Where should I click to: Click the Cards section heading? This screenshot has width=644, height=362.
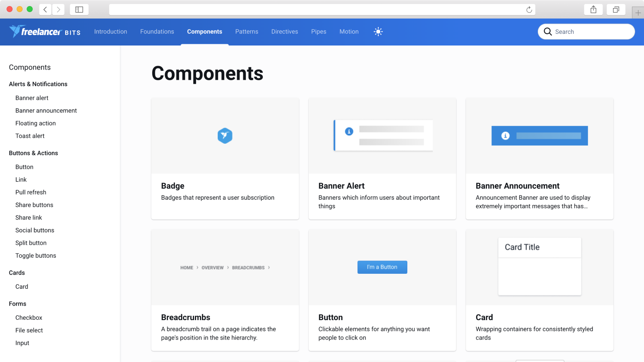click(17, 273)
